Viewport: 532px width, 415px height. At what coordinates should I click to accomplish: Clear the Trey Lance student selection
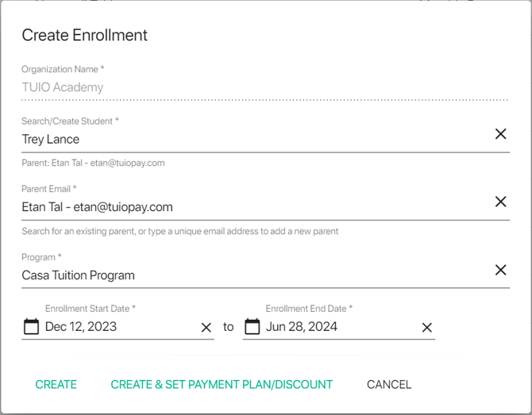[x=500, y=134]
